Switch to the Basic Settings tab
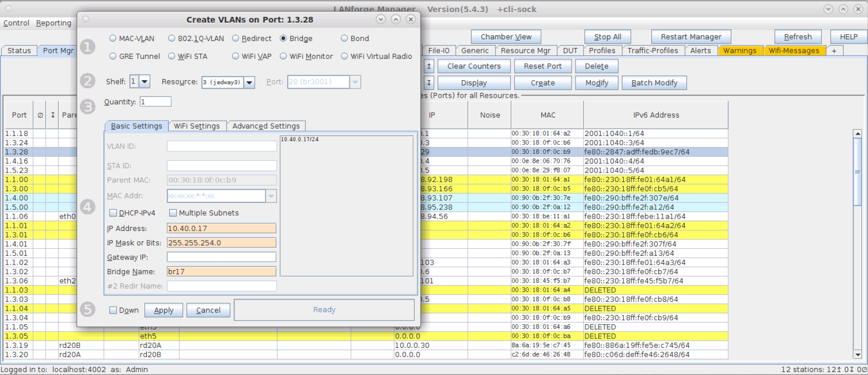The height and width of the screenshot is (375, 868). (137, 126)
